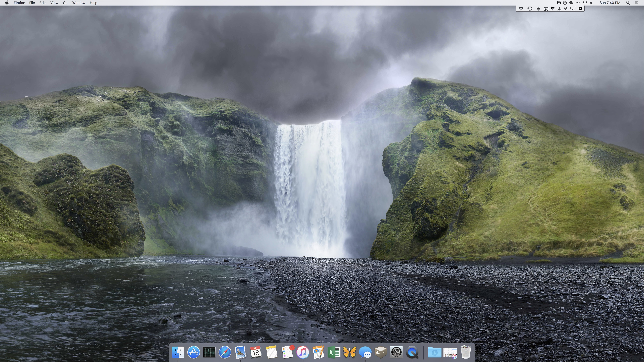Open the butterfly Ulysses app icon

click(x=350, y=352)
